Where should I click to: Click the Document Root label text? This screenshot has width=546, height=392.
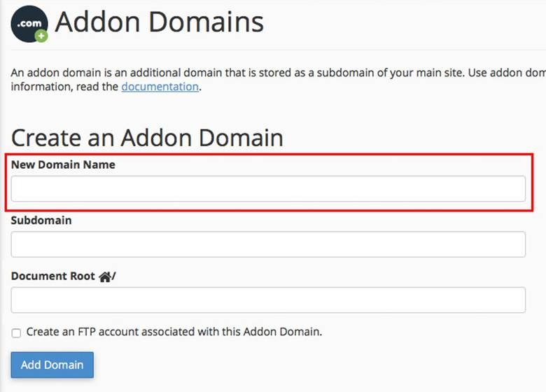[53, 276]
